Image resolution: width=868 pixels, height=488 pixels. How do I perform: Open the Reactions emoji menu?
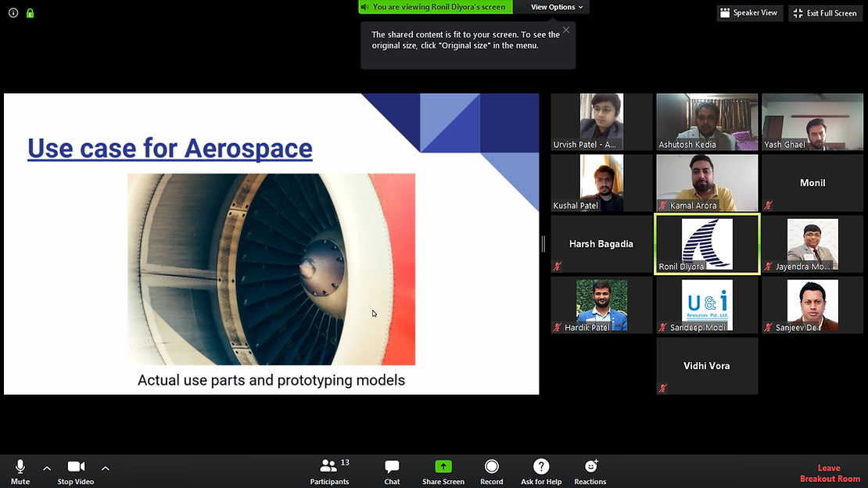point(590,471)
